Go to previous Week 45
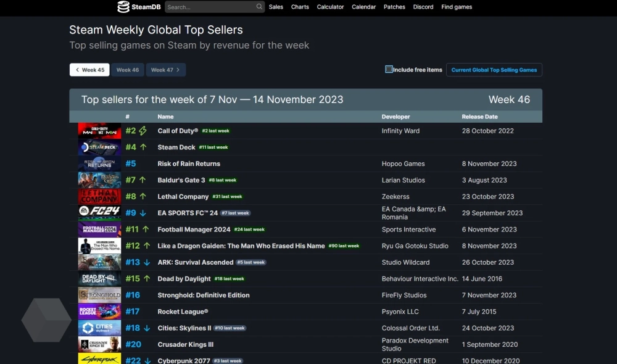The height and width of the screenshot is (364, 617). pos(89,70)
